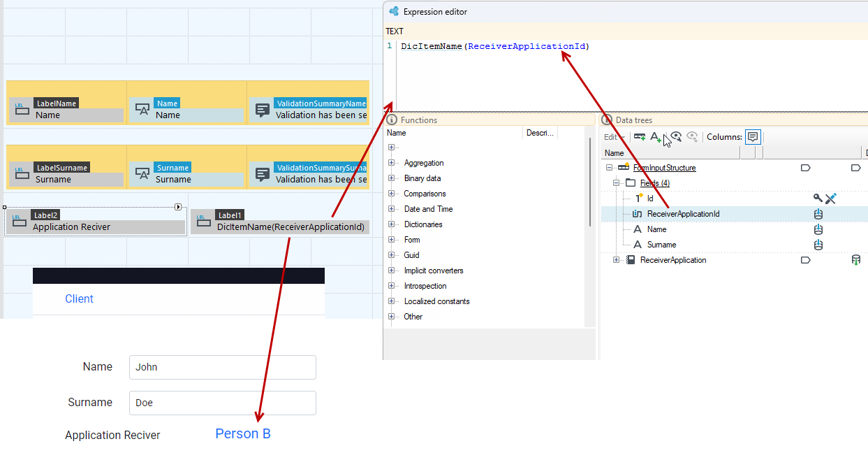Expand the ReceiverApplication tree node
868x453 pixels.
click(x=617, y=260)
